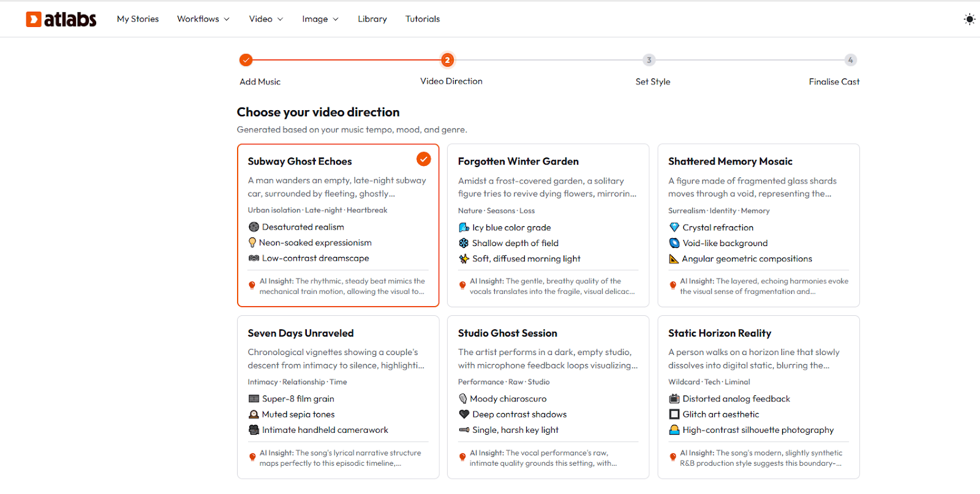Click the Finalise Cast step label
The image size is (980, 494).
(x=834, y=81)
